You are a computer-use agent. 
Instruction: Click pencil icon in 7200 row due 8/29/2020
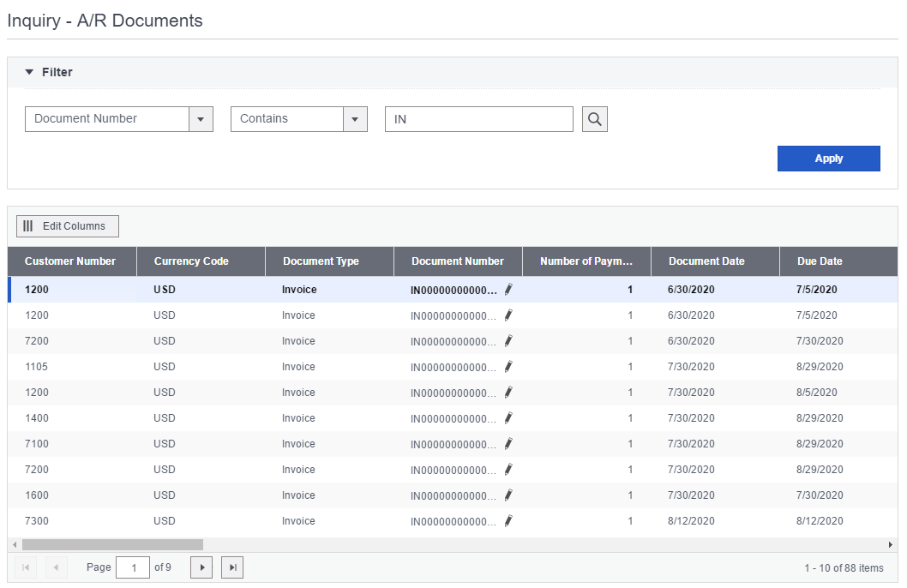tap(508, 470)
